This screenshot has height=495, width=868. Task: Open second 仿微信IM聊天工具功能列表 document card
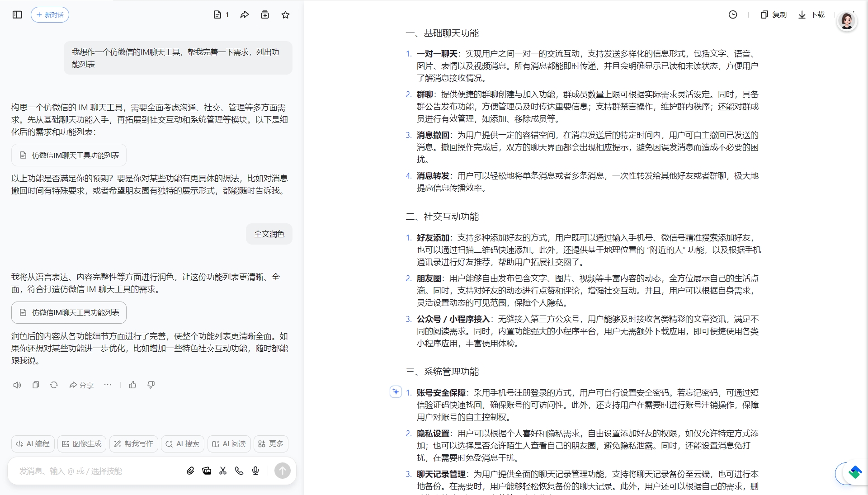(x=69, y=312)
